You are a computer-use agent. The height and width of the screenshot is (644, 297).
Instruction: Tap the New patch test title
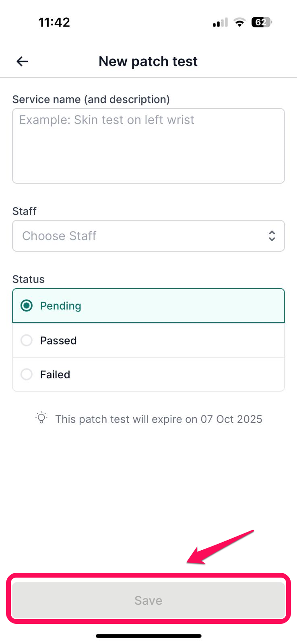coord(148,61)
